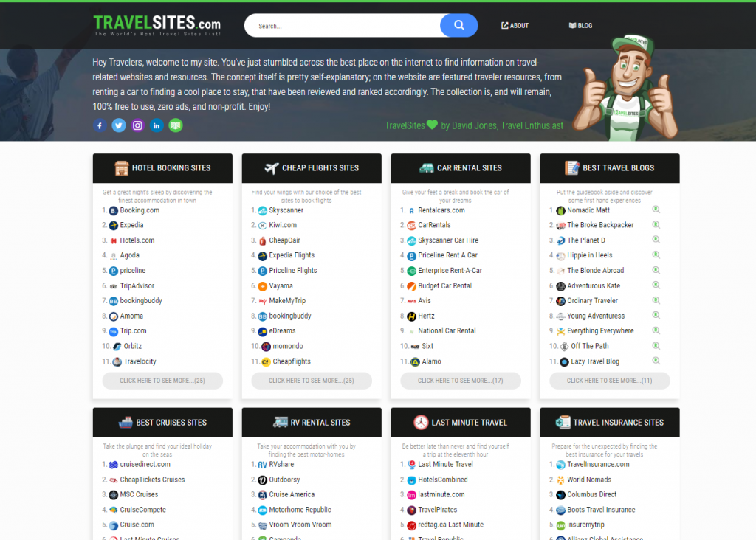Screen dimensions: 756x540
Task: Click the thumbs-up traveler mascot image
Action: [x=625, y=88]
